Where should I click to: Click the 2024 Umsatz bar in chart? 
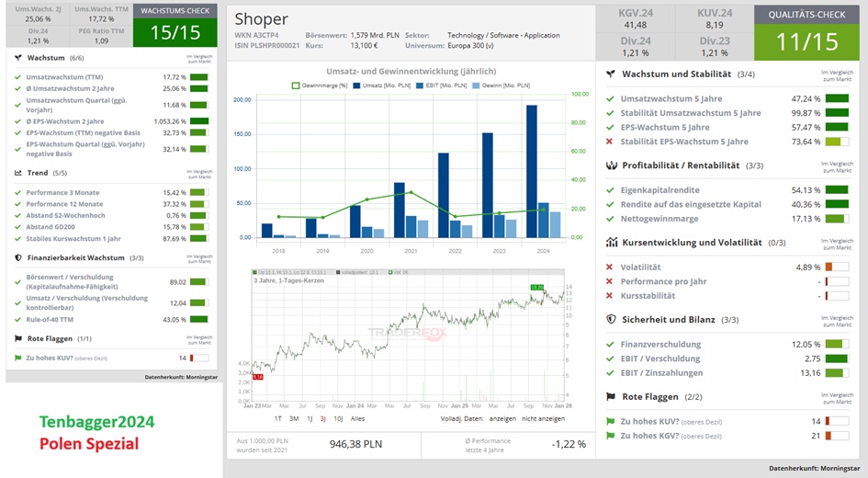(x=531, y=171)
